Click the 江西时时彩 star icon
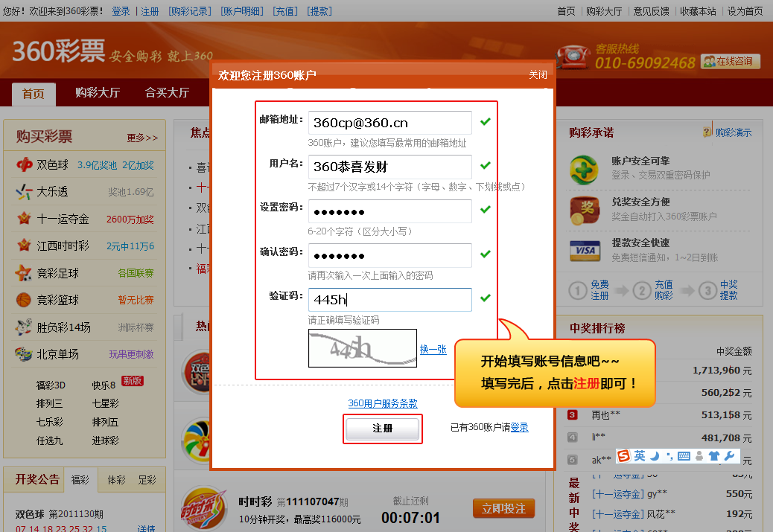This screenshot has width=773, height=532. (24, 246)
